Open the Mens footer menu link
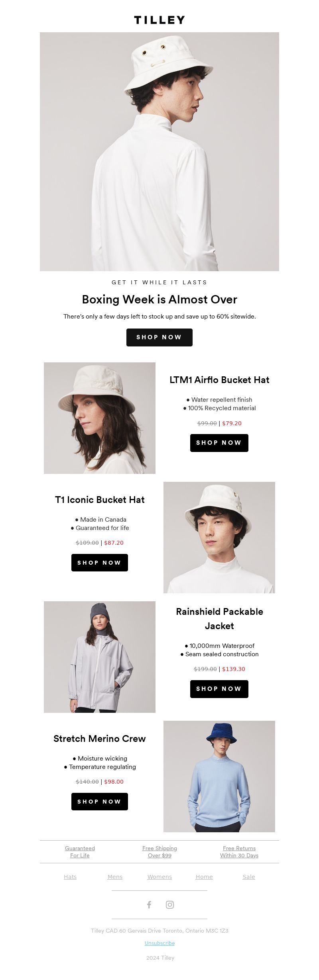The width and height of the screenshot is (319, 980). pos(115,877)
